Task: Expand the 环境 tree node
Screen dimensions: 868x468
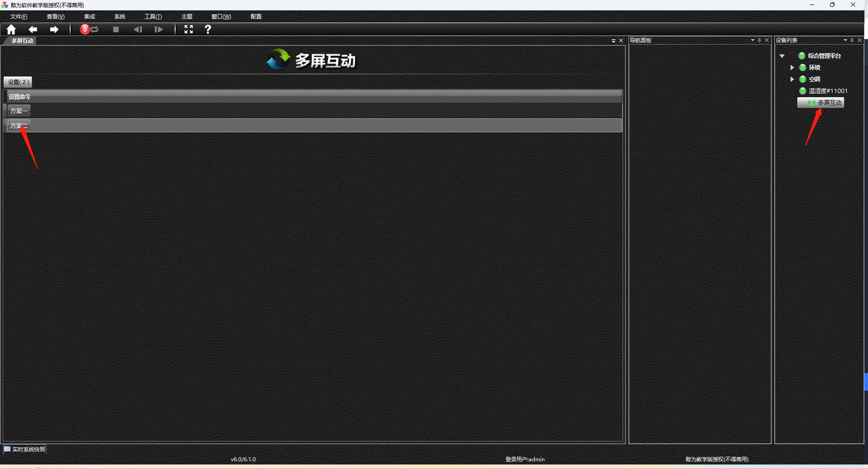Action: [x=792, y=67]
